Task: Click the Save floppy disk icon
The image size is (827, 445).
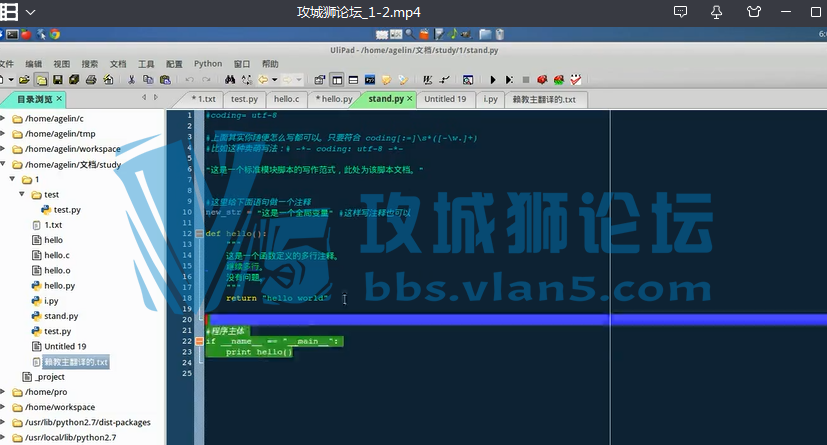Action: [58, 80]
